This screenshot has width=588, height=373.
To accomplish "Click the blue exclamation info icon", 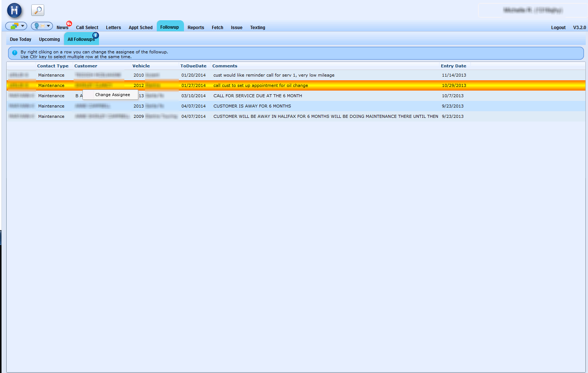I will [x=15, y=53].
